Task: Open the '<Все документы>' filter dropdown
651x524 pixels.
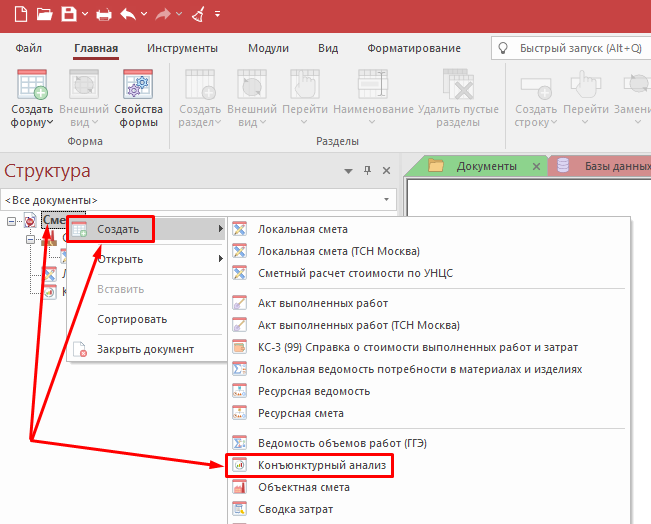Action: pyautogui.click(x=199, y=200)
